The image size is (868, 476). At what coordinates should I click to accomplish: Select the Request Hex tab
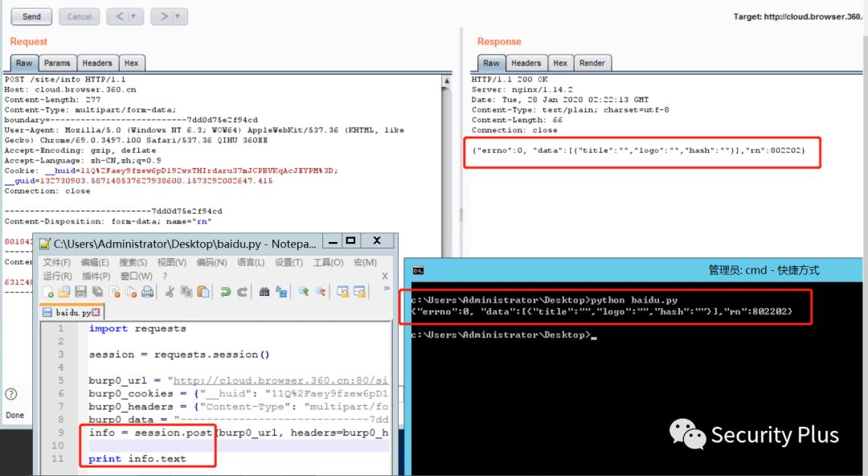pyautogui.click(x=131, y=64)
